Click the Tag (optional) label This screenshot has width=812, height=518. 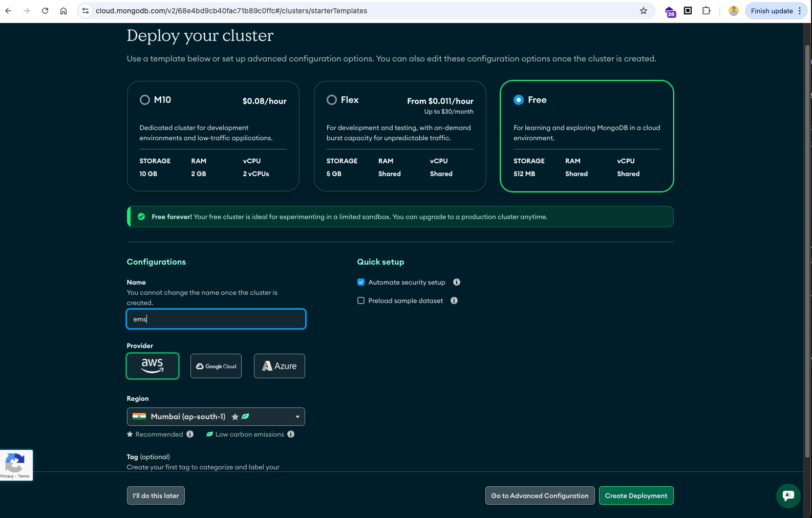148,457
